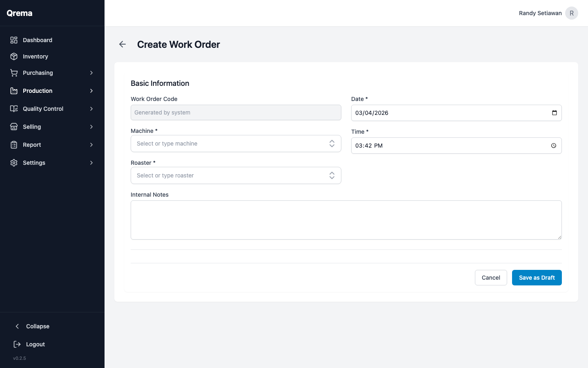Image resolution: width=588 pixels, height=368 pixels.
Task: Open the Roaster selection dropdown
Action: [x=236, y=175]
